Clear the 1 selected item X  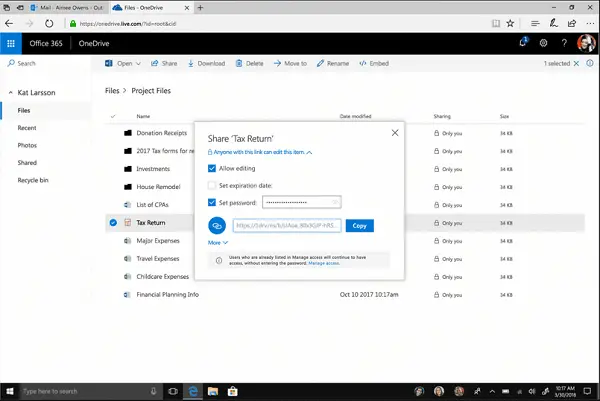576,64
